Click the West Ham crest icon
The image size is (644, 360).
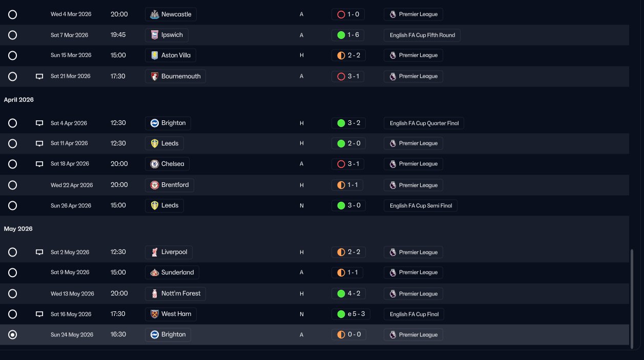click(154, 314)
